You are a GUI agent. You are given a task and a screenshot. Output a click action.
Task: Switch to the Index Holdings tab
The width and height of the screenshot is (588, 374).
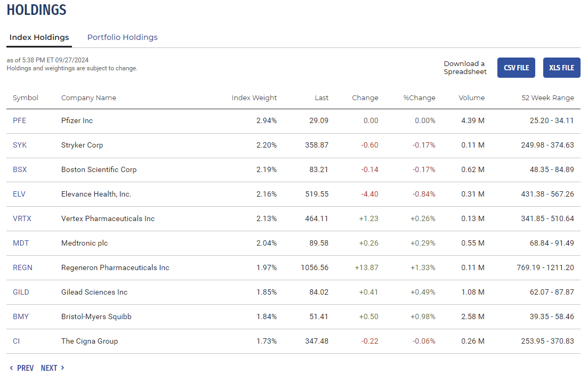click(x=39, y=37)
